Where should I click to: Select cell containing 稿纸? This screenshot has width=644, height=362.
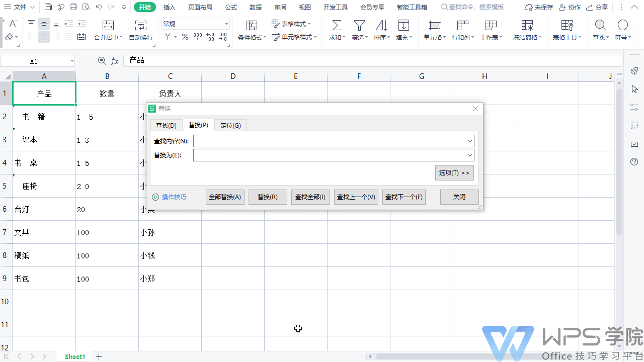tap(44, 255)
